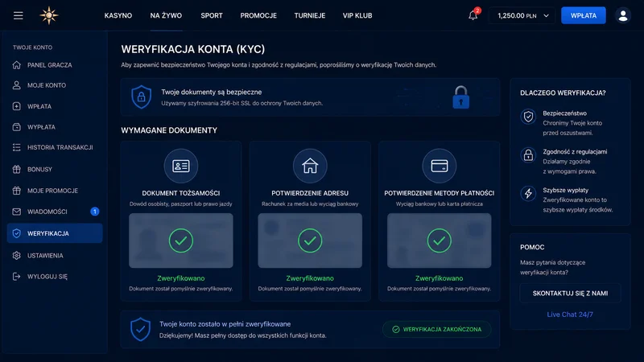
Task: Select Ustawienia label in sidebar
Action: (45, 256)
